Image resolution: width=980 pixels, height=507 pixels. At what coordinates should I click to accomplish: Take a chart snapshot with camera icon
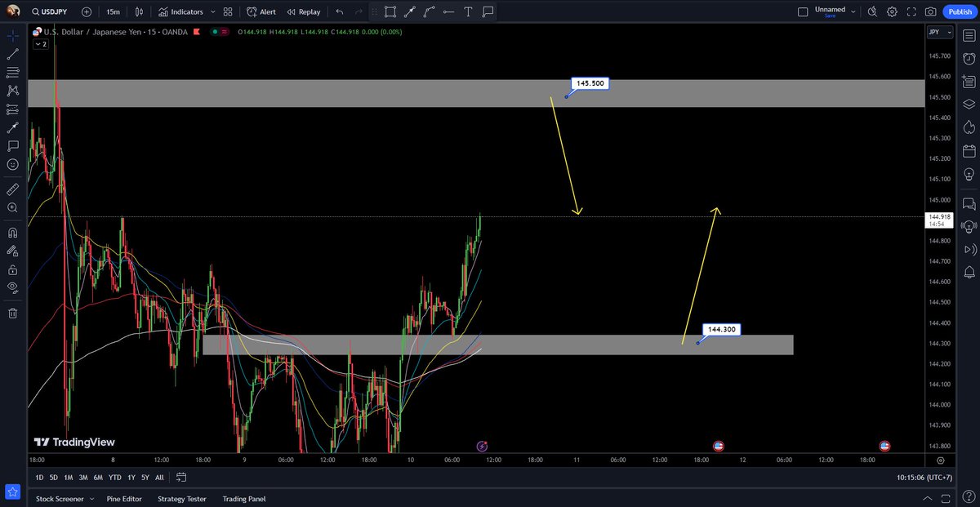click(x=930, y=12)
